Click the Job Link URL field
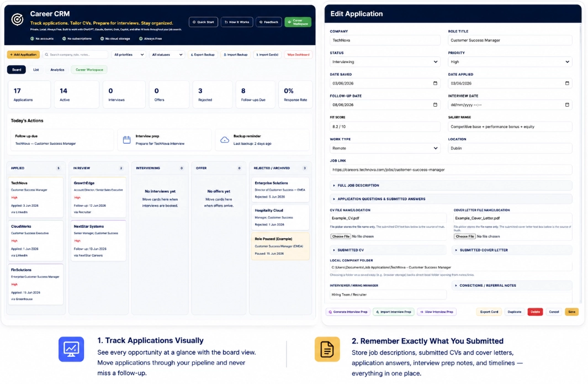This screenshot has height=384, width=588. (451, 170)
